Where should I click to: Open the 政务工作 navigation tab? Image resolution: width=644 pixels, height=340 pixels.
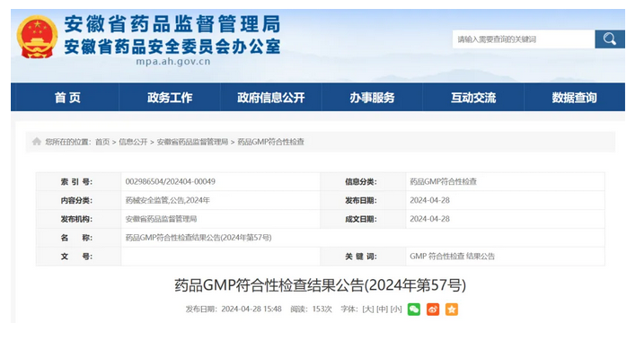(x=170, y=97)
